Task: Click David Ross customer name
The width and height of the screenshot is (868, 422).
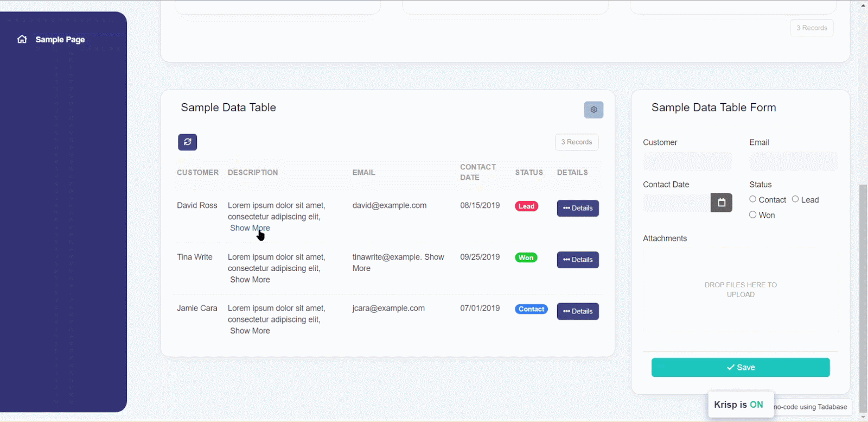Action: [x=197, y=205]
